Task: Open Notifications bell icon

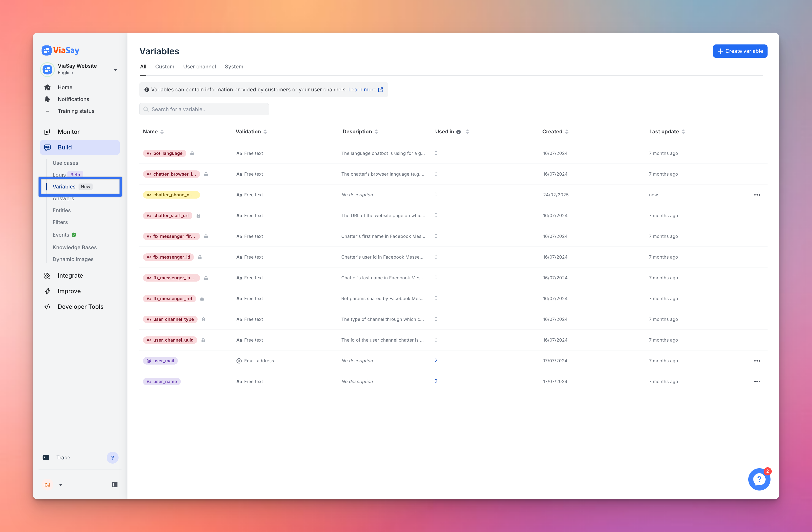Action: point(47,99)
